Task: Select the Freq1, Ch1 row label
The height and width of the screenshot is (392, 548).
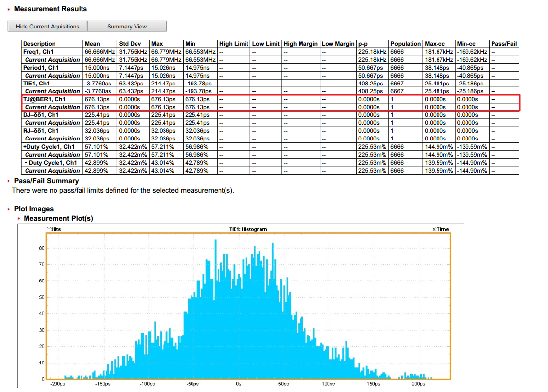Action: tap(38, 52)
